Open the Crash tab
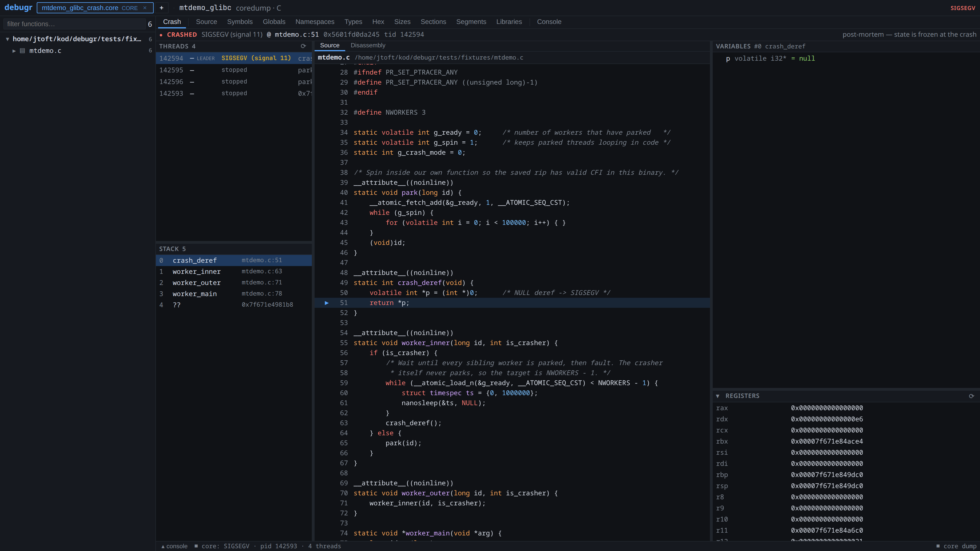This screenshot has width=980, height=551. (172, 22)
